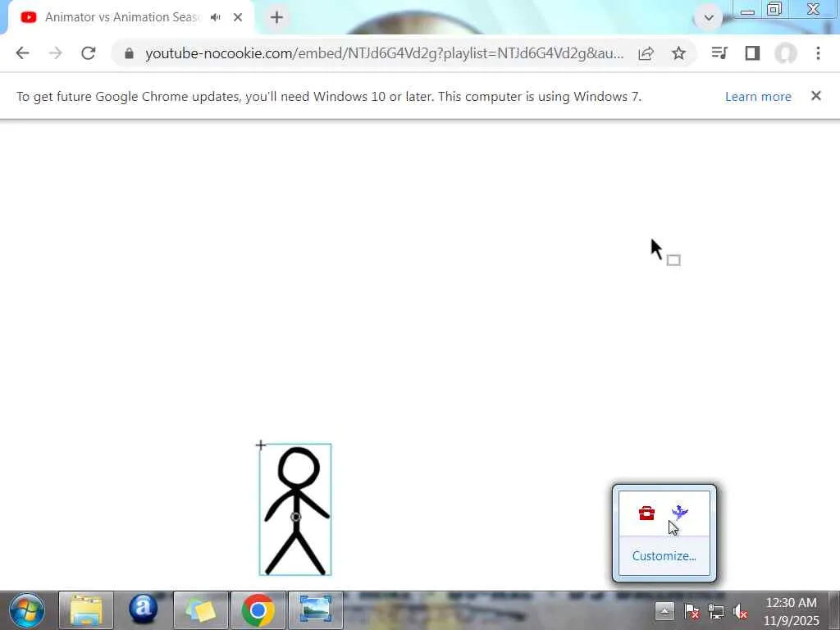
Task: View site information via lock icon
Action: coord(129,53)
